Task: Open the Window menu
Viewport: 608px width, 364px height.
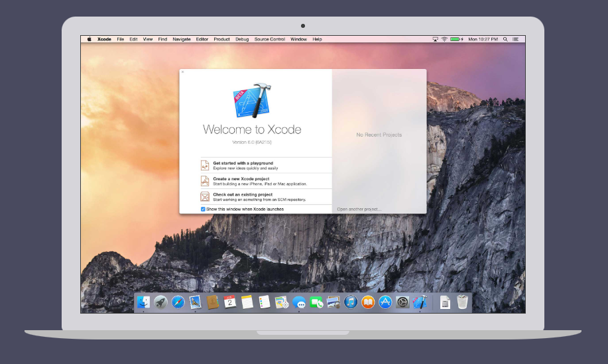Action: click(298, 39)
